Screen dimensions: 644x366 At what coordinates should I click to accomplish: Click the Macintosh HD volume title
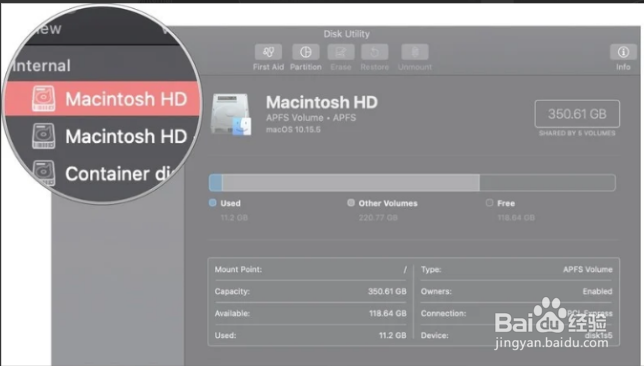(322, 102)
